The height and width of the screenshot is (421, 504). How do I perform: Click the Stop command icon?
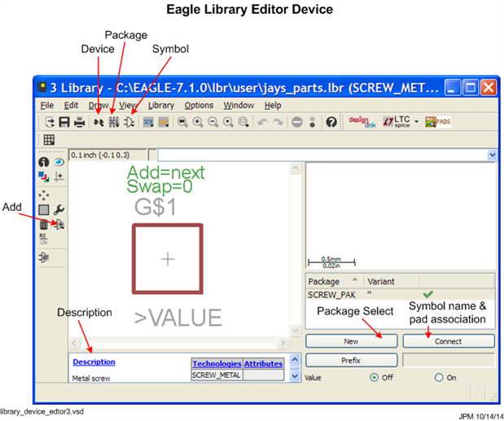[297, 122]
